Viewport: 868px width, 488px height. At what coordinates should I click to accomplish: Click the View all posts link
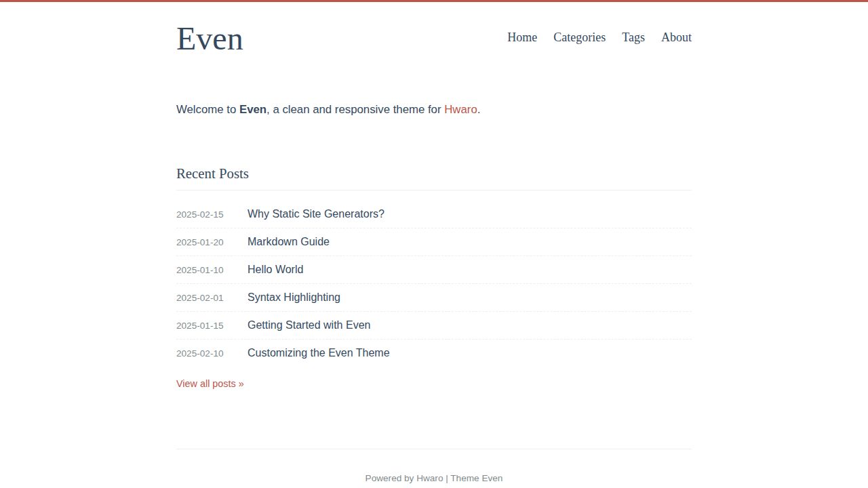pos(210,384)
